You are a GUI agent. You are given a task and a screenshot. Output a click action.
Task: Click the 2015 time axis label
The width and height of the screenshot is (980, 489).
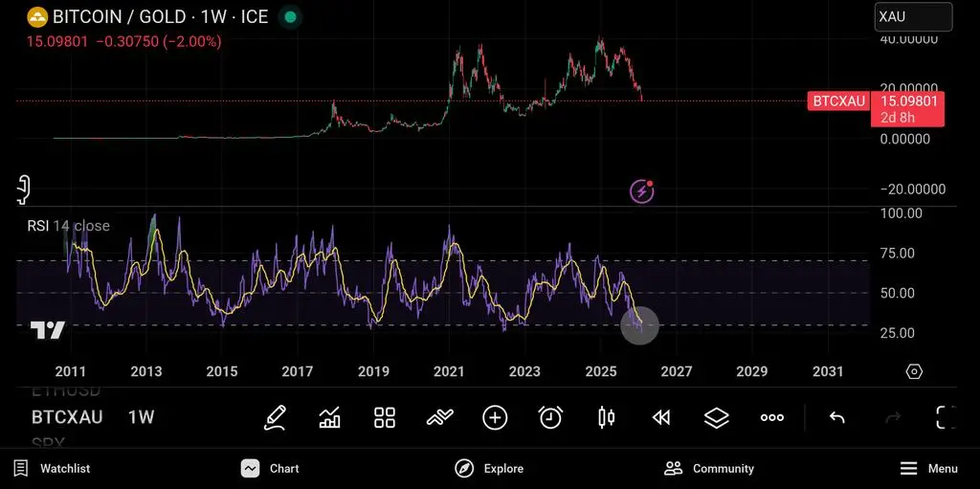point(222,371)
